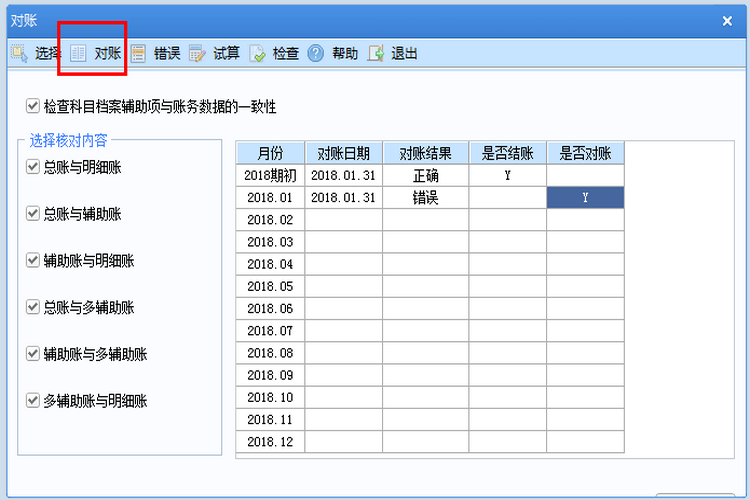This screenshot has height=500, width=750.
Task: Toggle the 辅助账与多辅助账 checkbox
Action: [34, 354]
